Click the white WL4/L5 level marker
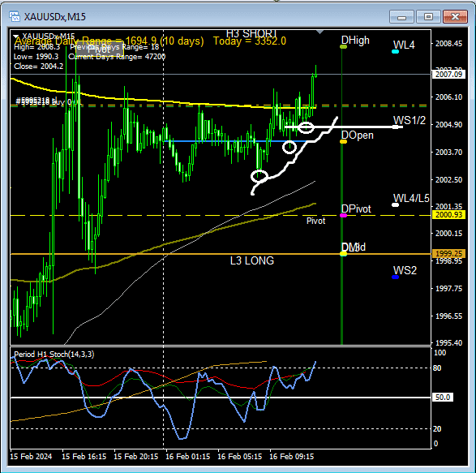Screen dimensions: 476x473 (x=395, y=205)
